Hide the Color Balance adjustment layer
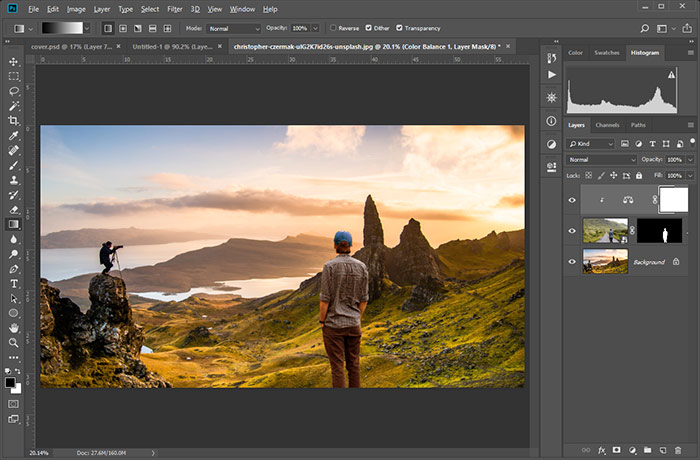 tap(572, 200)
